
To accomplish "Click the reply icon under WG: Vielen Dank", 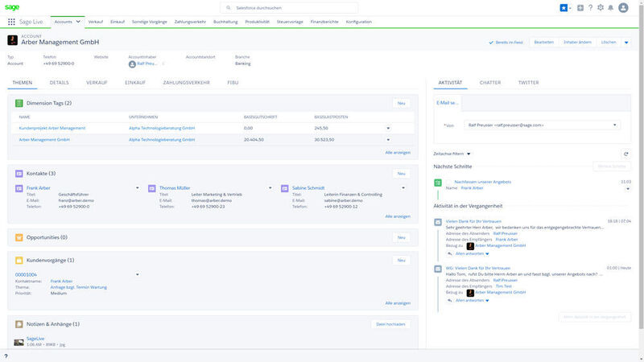I will 450,300.
